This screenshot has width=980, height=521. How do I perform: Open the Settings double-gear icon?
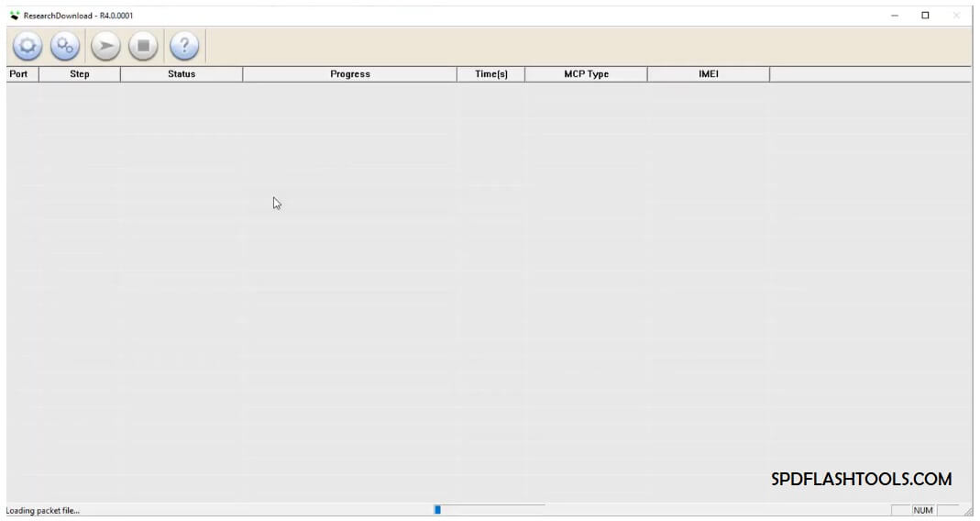click(x=65, y=46)
